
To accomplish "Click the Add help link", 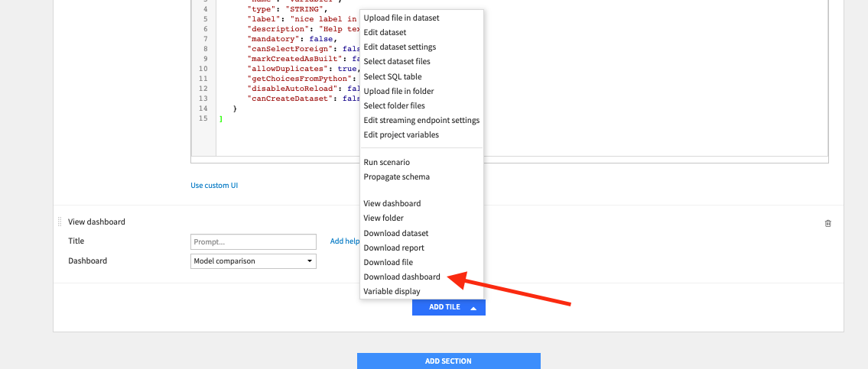I will click(x=345, y=241).
